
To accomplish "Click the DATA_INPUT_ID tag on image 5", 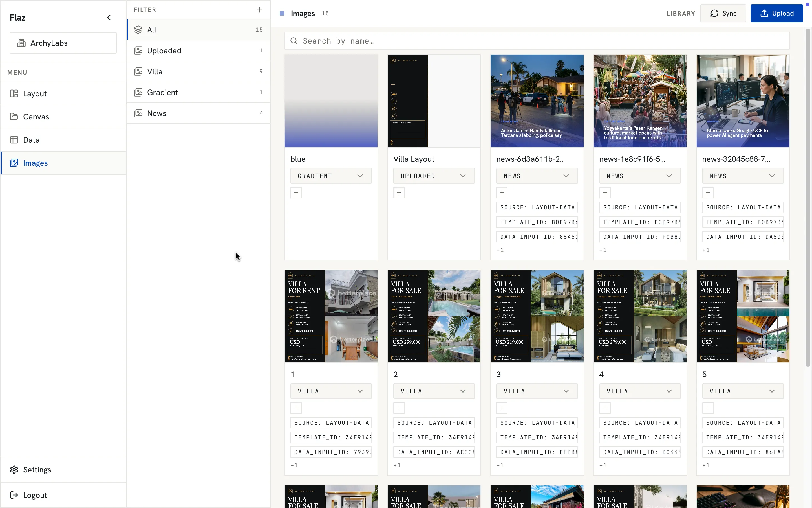I will tap(743, 452).
